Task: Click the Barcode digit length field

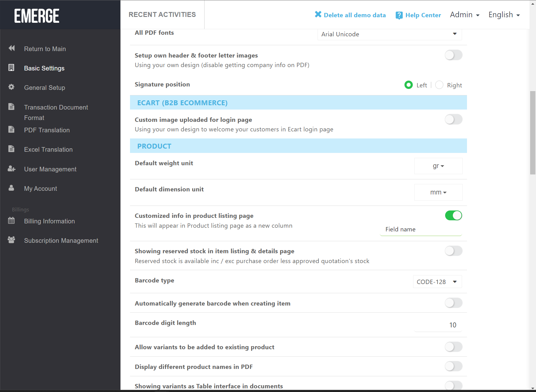Action: pyautogui.click(x=438, y=325)
